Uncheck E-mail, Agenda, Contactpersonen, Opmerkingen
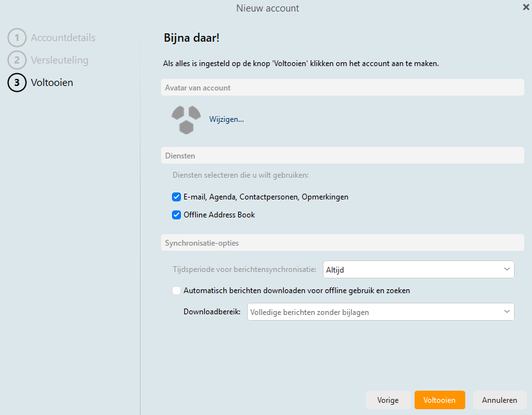 tap(176, 197)
